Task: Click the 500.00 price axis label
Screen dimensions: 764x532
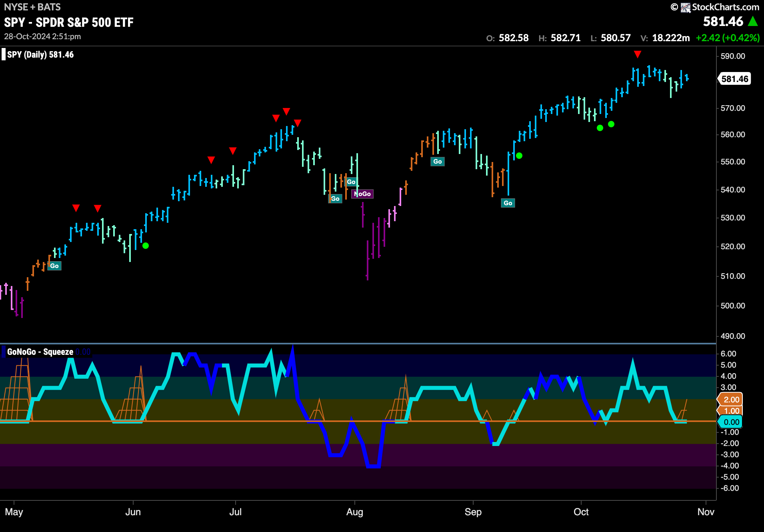Action: 733,306
